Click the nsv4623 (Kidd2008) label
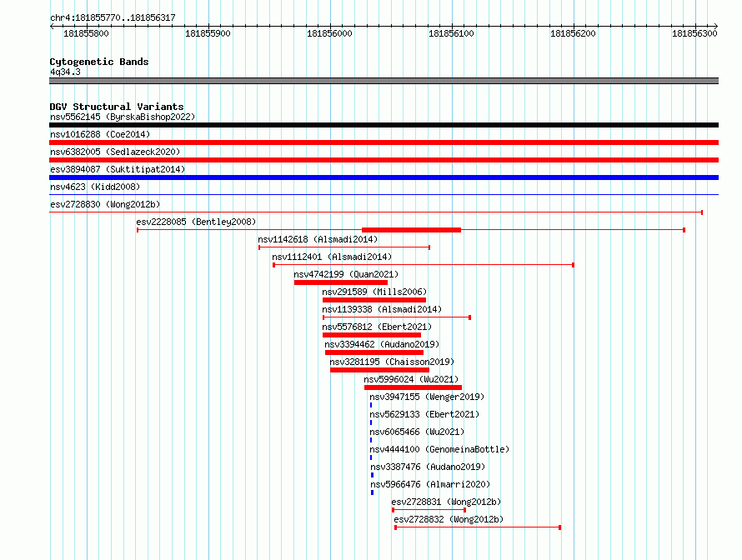This screenshot has width=742, height=560. click(x=95, y=187)
